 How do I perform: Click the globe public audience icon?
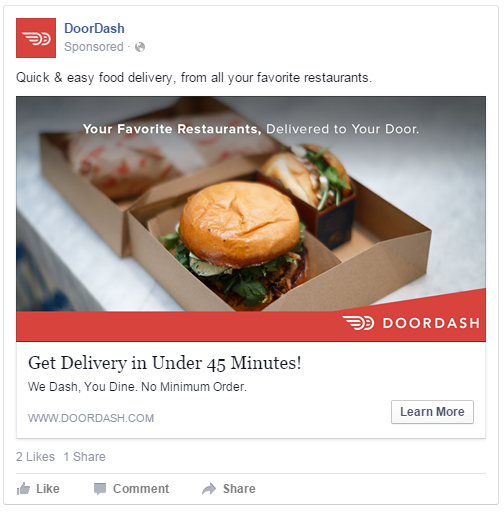tap(140, 47)
